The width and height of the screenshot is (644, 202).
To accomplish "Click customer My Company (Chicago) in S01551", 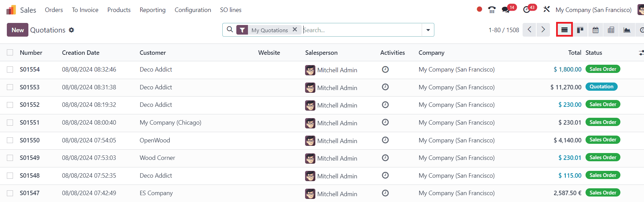I will pos(170,123).
